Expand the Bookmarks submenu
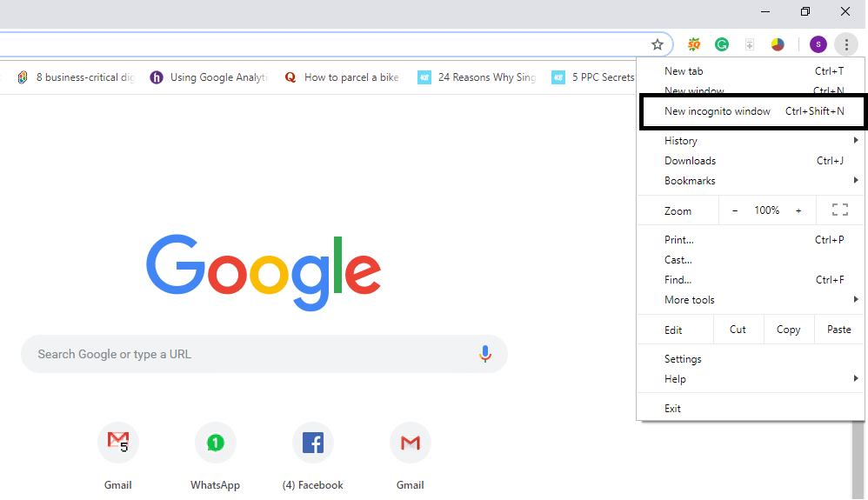Screen dimensions: 868x500 click(x=751, y=181)
